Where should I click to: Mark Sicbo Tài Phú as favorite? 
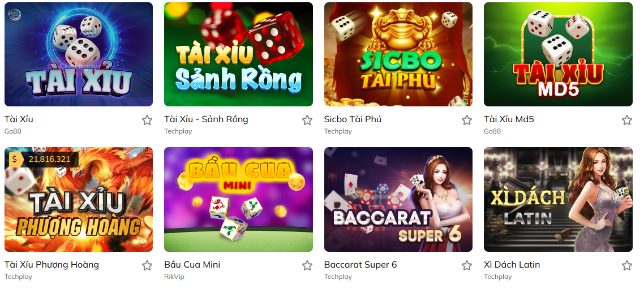466,120
